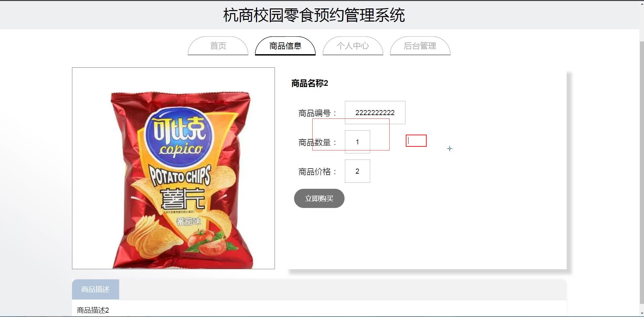This screenshot has width=644, height=317.
Task: Select the 商品描述 tab below the image
Action: [x=96, y=289]
